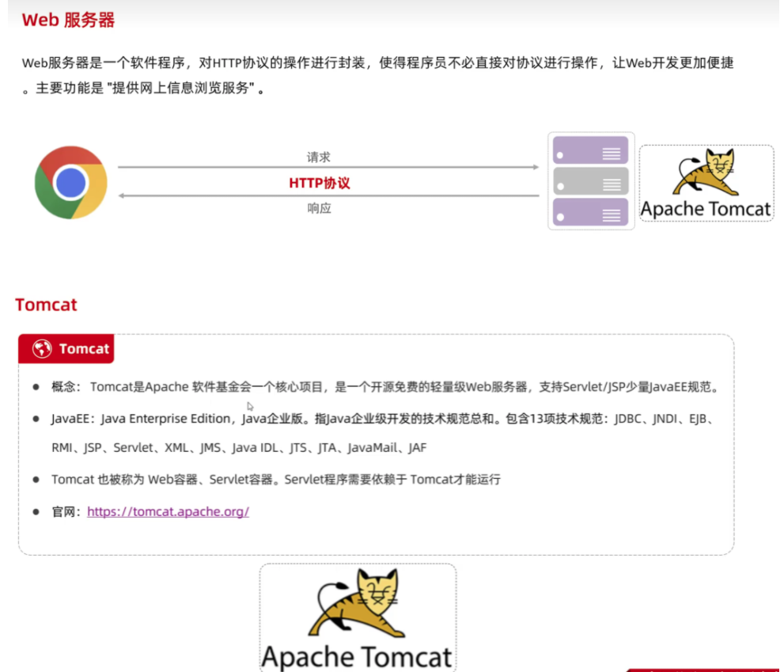Click the '主要功能是"提供网上信息浏览服务"' line
784x672 pixels.
pyautogui.click(x=143, y=88)
